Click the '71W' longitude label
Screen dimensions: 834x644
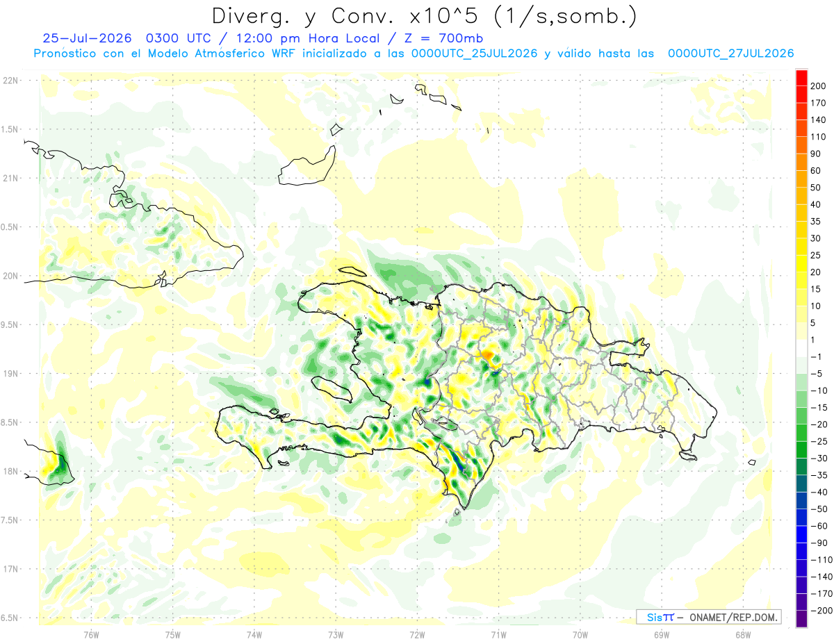pos(498,634)
